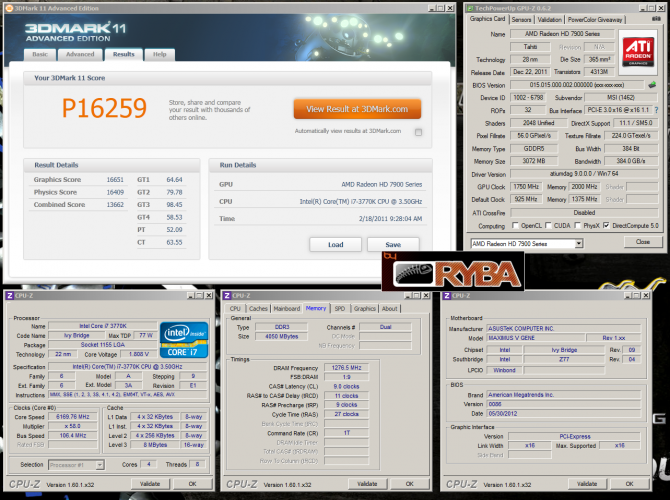Open the About tab in CPU-Z memory window
The width and height of the screenshot is (670, 500).
[x=389, y=309]
